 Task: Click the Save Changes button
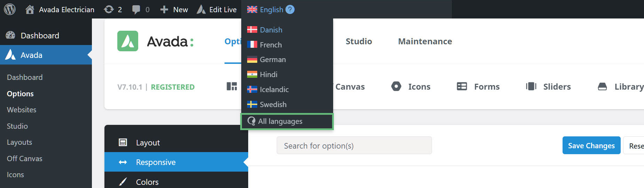tap(591, 145)
